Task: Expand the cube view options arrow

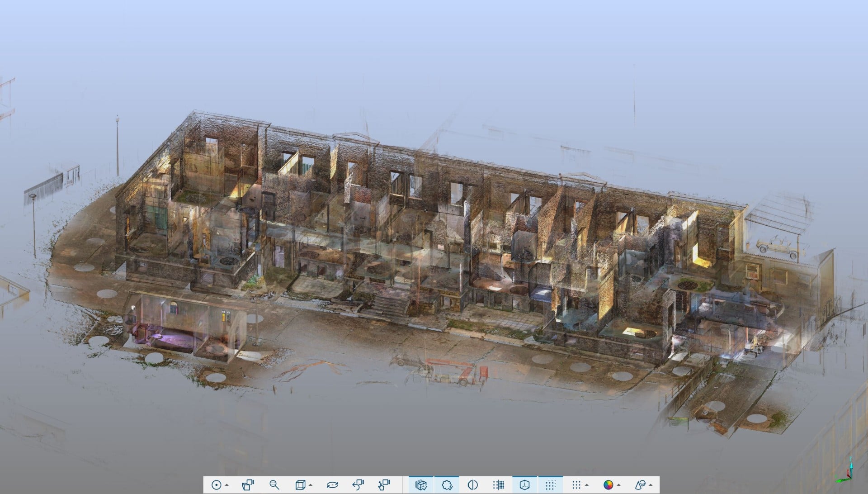Action: tap(310, 485)
